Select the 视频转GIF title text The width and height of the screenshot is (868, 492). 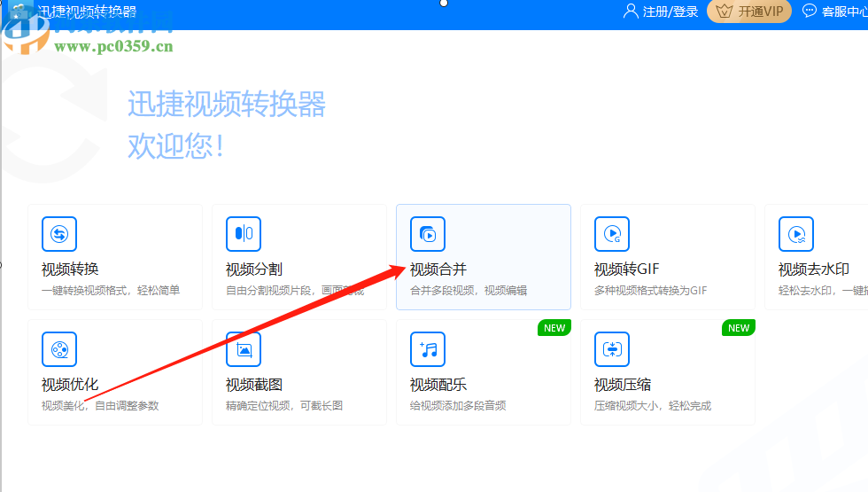tap(627, 269)
